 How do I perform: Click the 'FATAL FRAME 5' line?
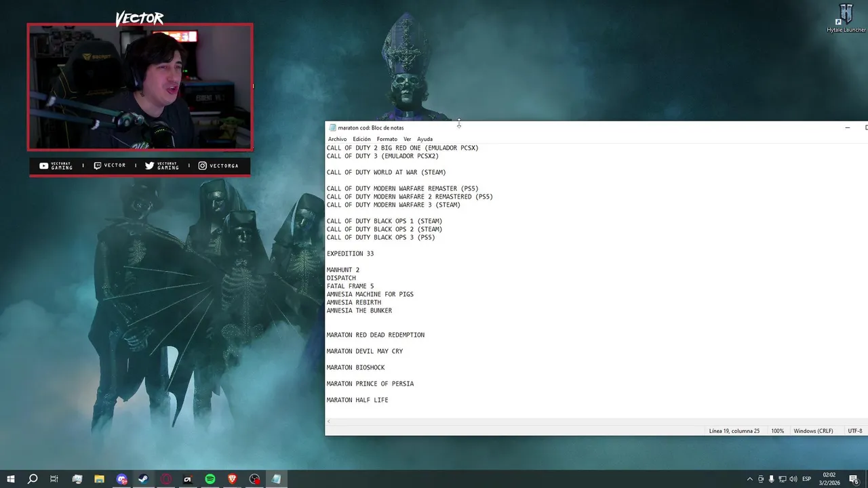point(350,286)
